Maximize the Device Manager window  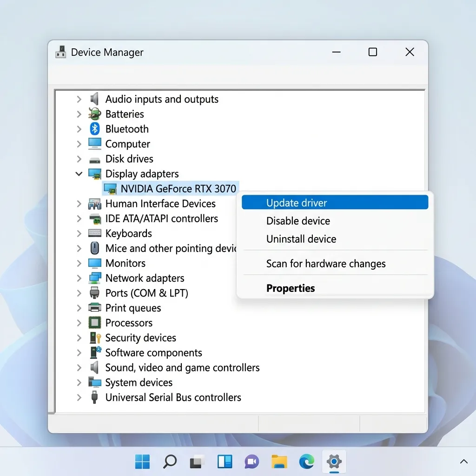click(373, 52)
